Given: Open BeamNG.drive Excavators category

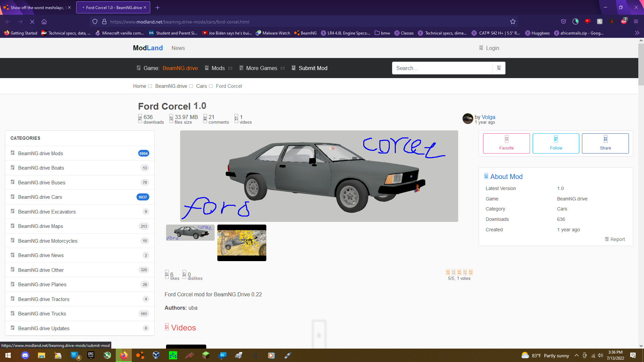Looking at the screenshot, I should click(x=80, y=212).
